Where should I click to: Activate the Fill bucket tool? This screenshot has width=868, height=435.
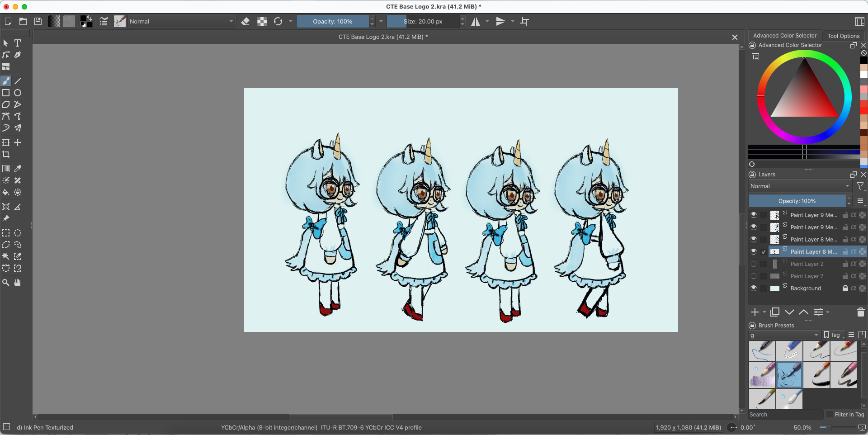pos(6,192)
